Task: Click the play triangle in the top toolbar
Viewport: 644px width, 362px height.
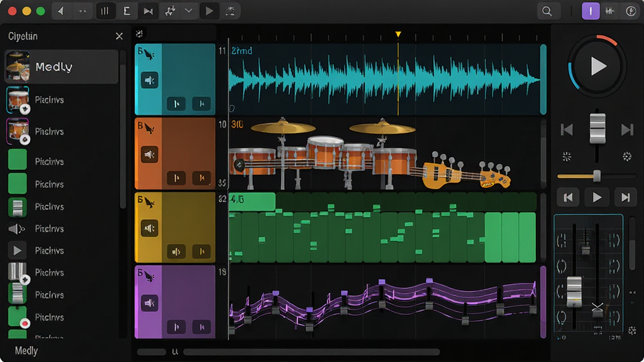Action: pyautogui.click(x=209, y=11)
